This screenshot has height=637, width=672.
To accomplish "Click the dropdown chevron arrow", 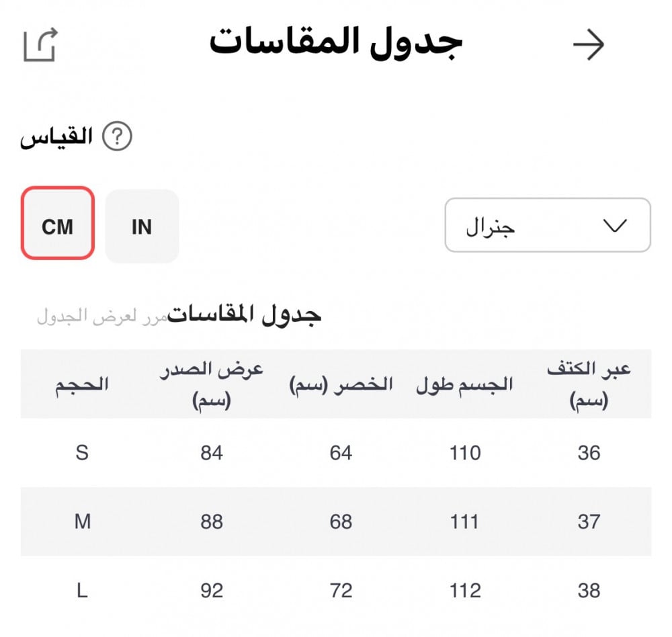I will tap(615, 226).
